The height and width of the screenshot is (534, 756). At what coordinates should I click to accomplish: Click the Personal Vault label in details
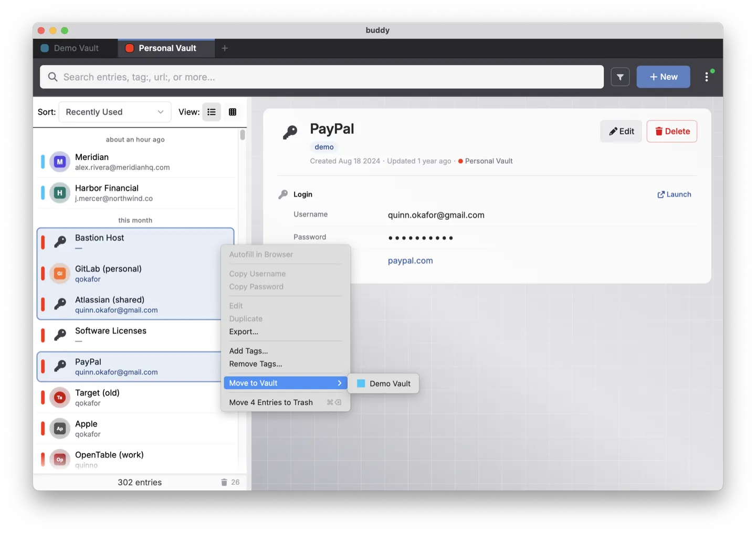pyautogui.click(x=488, y=161)
